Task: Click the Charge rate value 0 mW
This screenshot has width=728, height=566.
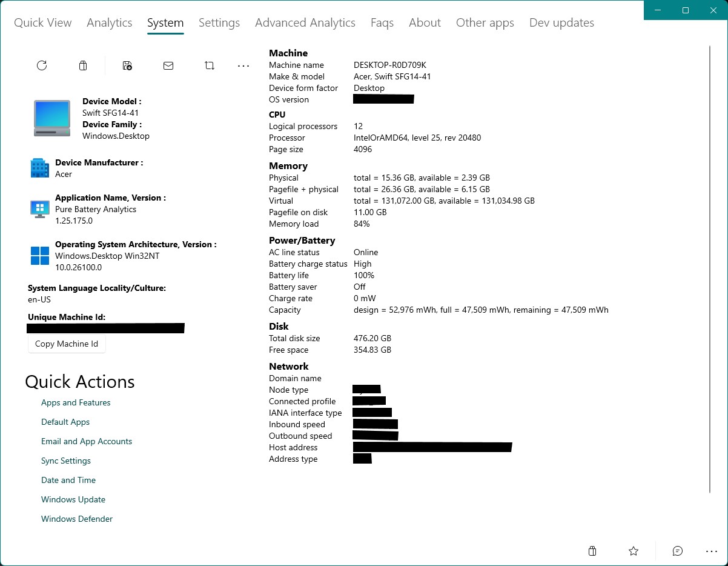Action: pyautogui.click(x=365, y=298)
